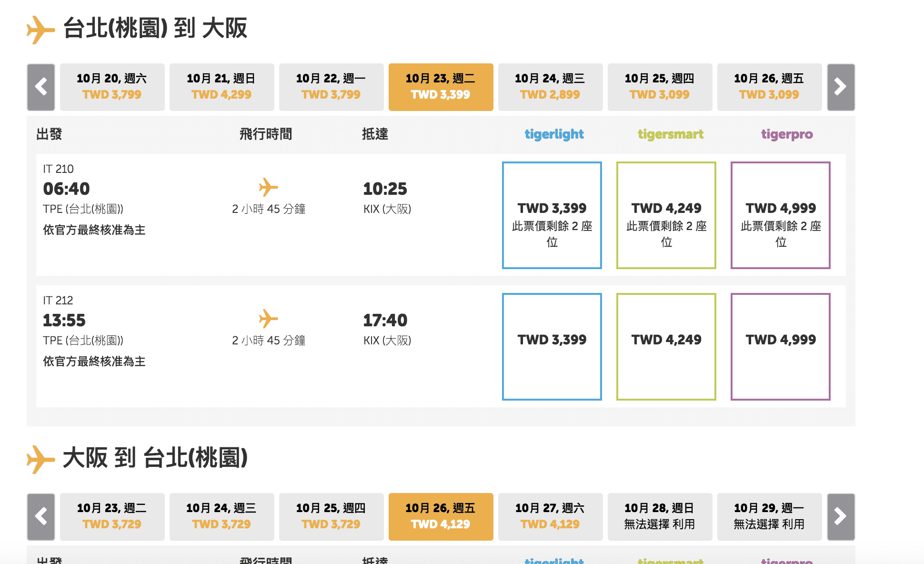This screenshot has height=564, width=924.
Task: Click the tigersmart fare column header
Action: (671, 135)
